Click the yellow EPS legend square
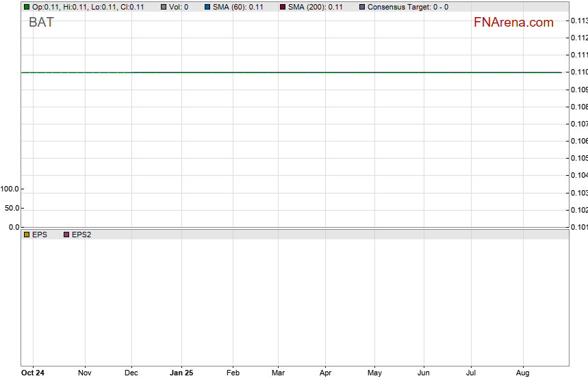The image size is (588, 387). click(27, 235)
